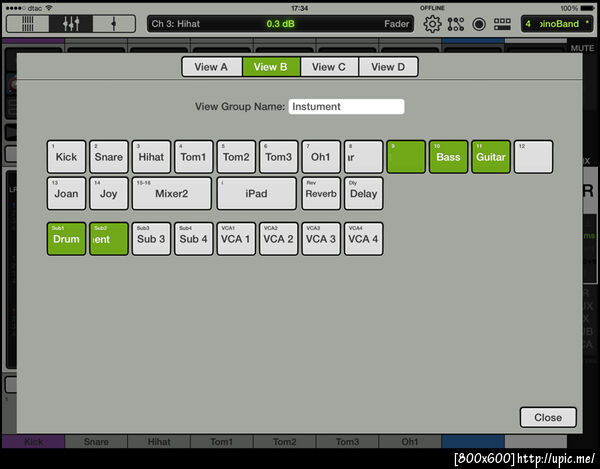Image resolution: width=600 pixels, height=469 pixels.
Task: Disable channel 10 Bass in view
Action: 448,157
